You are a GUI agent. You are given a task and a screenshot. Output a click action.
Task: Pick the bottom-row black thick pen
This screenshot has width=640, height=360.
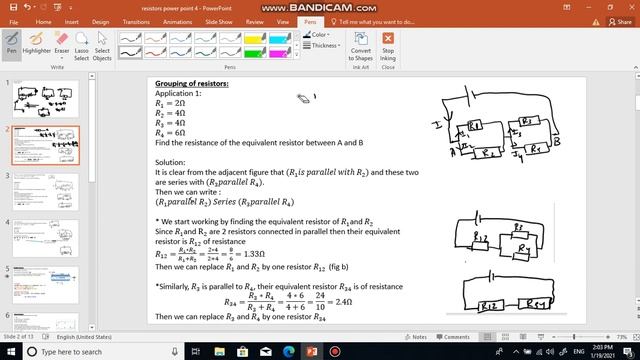tap(131, 52)
